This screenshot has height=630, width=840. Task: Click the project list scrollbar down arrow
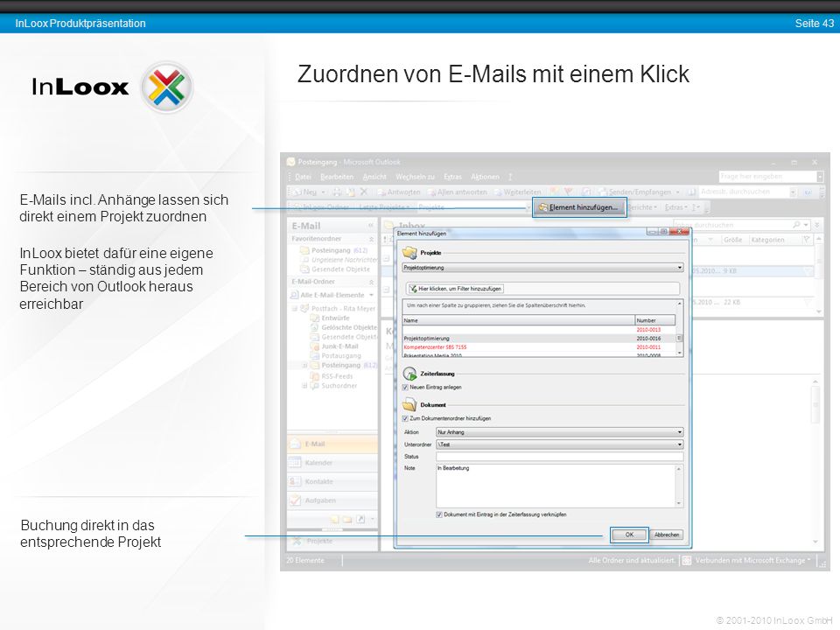click(679, 353)
